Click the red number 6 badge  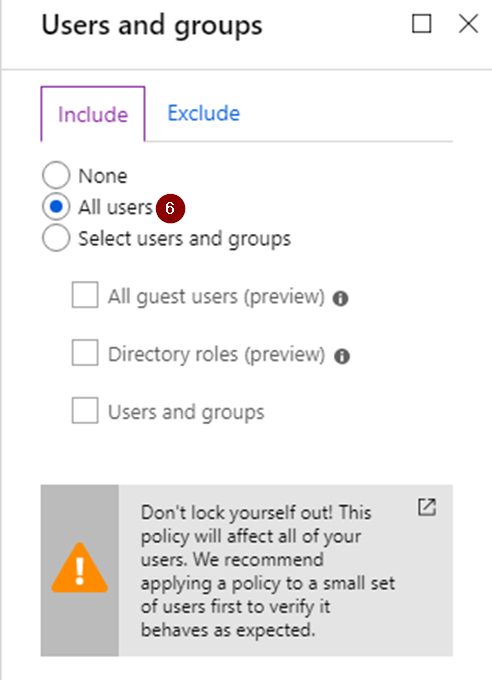point(170,209)
